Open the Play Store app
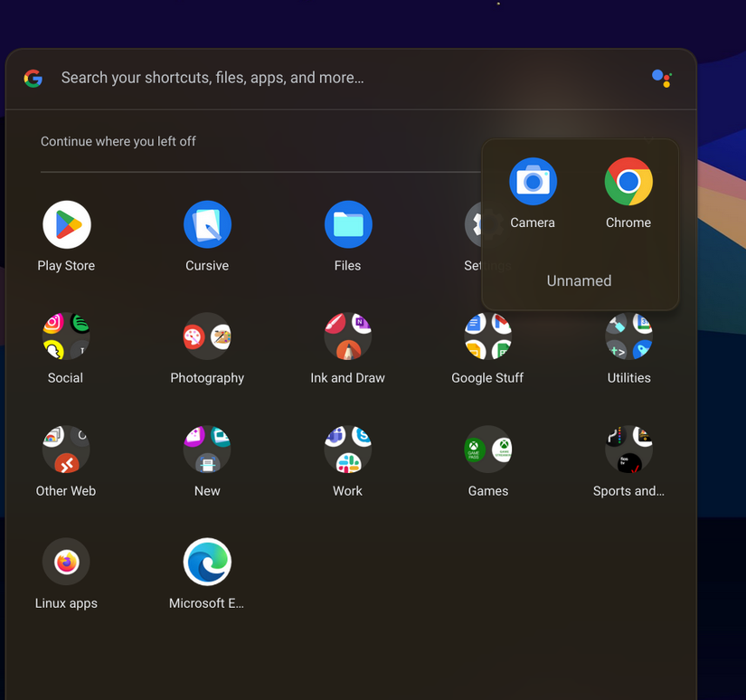 tap(66, 224)
